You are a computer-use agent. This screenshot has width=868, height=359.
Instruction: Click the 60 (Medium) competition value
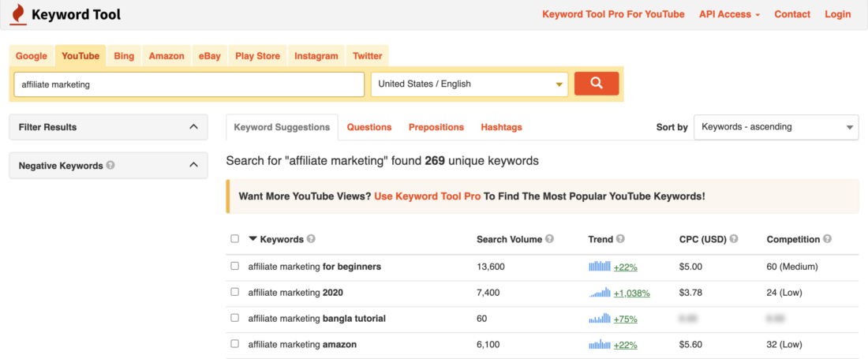point(792,267)
